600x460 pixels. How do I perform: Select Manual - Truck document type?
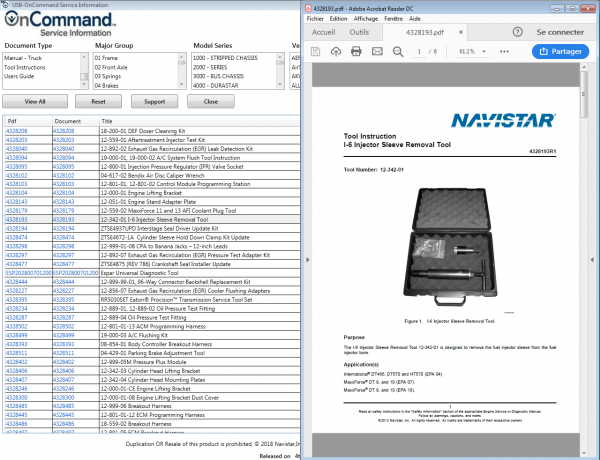pos(23,58)
